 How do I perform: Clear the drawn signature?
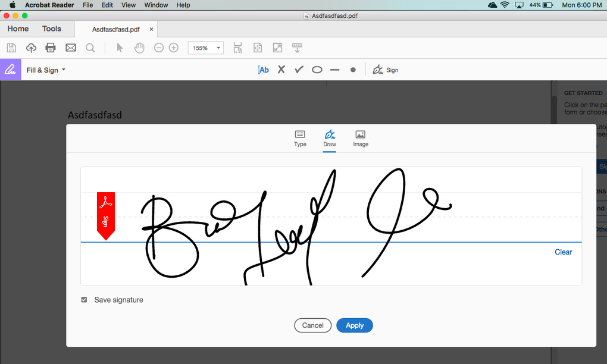click(563, 252)
